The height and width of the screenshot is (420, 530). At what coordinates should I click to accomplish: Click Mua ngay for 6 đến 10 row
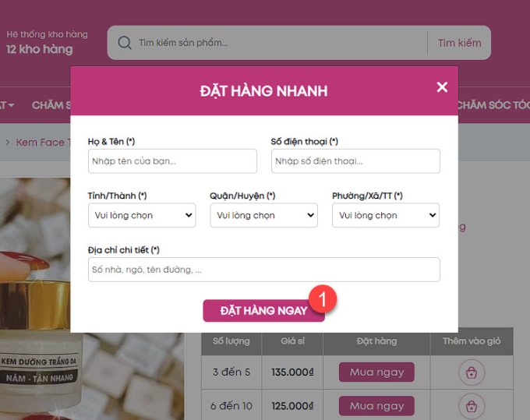coord(376,406)
